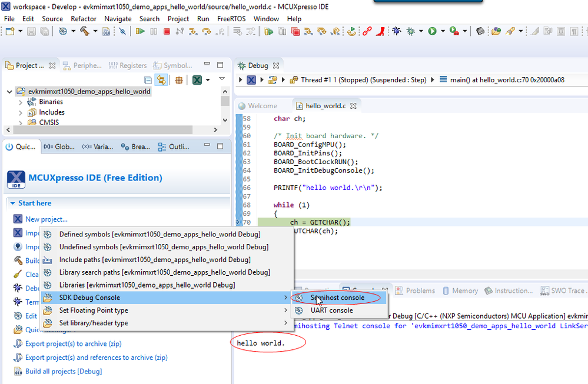Click Resume All Debug Sessions icon
The image size is (588, 384).
pos(269,32)
